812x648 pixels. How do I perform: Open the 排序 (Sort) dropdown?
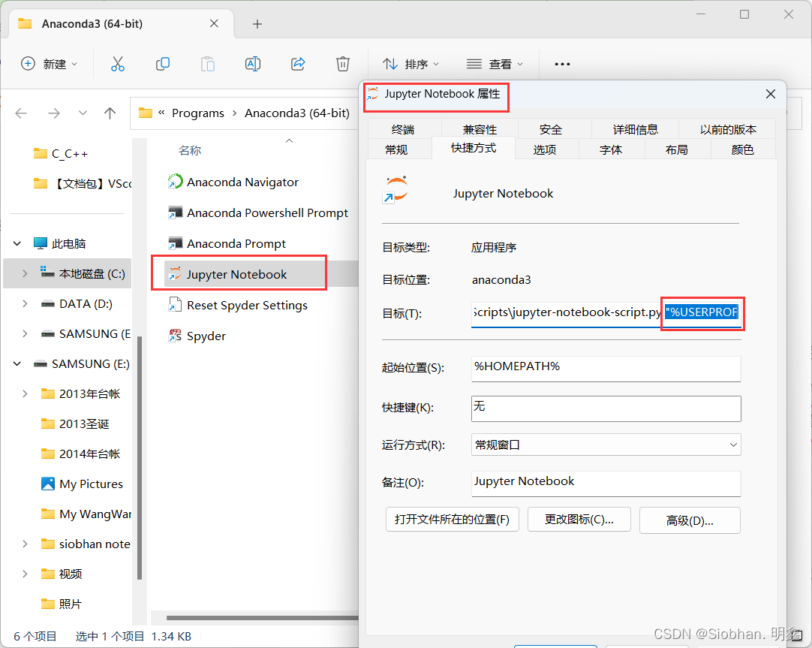tap(411, 64)
